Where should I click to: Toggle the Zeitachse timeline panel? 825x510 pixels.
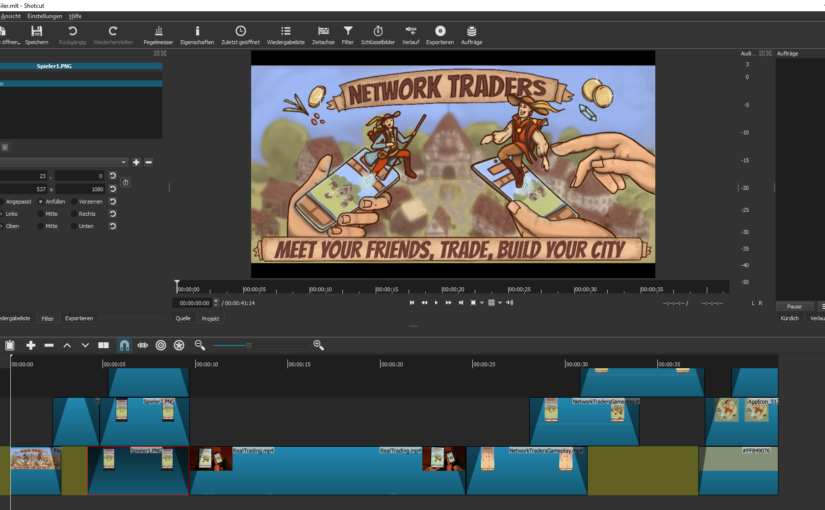pos(323,35)
